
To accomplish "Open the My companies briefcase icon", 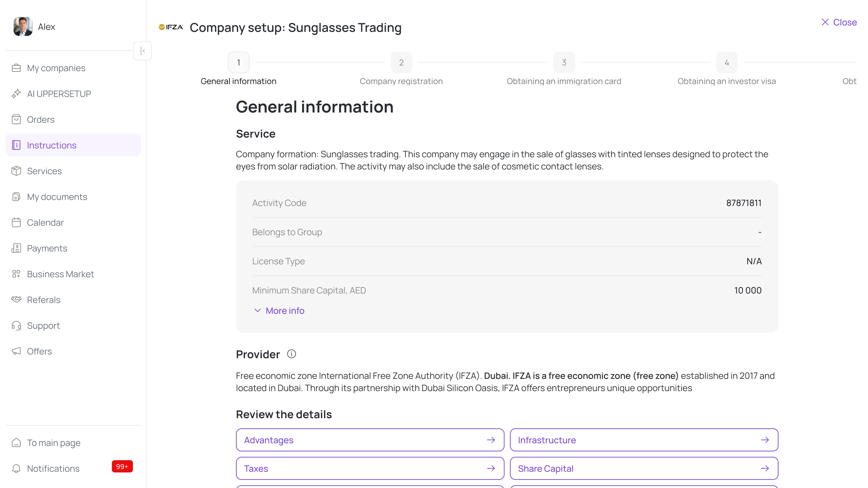I will coord(16,68).
